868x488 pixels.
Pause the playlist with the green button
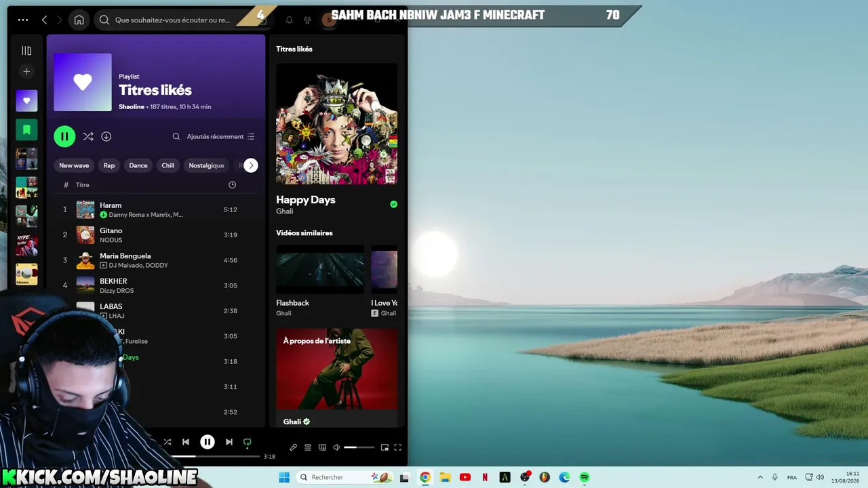click(64, 136)
